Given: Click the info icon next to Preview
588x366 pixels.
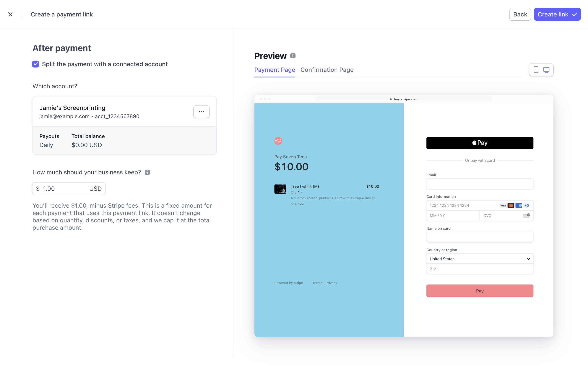Looking at the screenshot, I should [x=293, y=55].
